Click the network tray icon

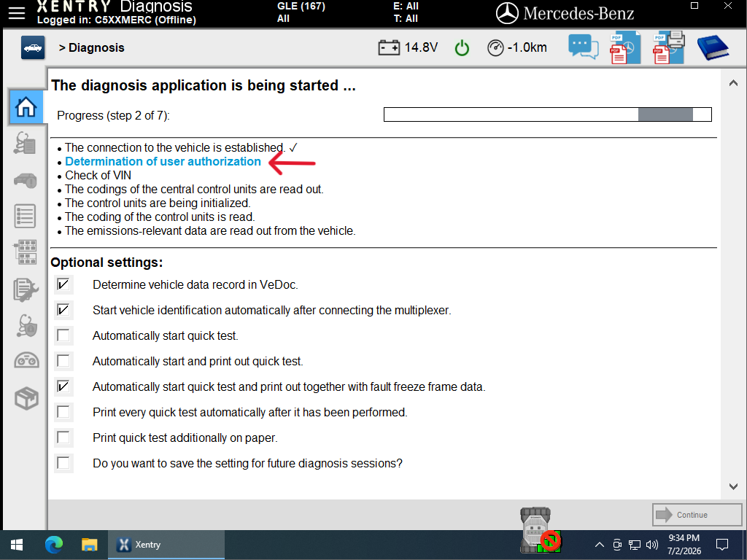[634, 544]
